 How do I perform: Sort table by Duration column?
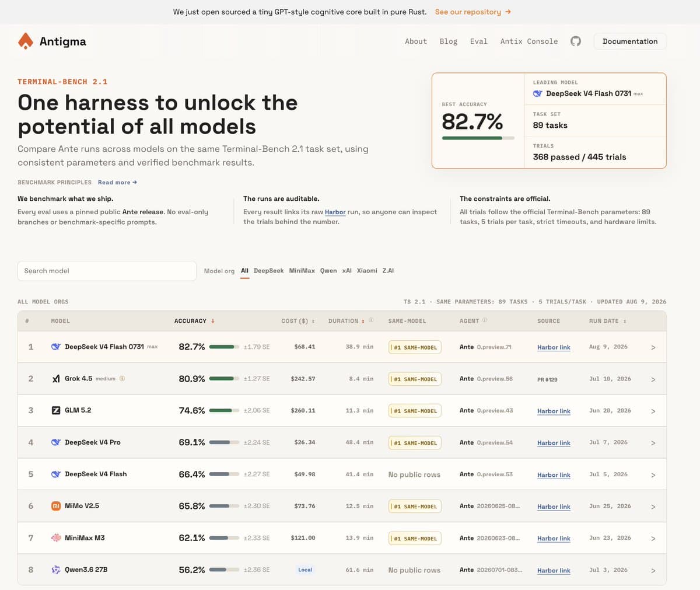coord(346,321)
